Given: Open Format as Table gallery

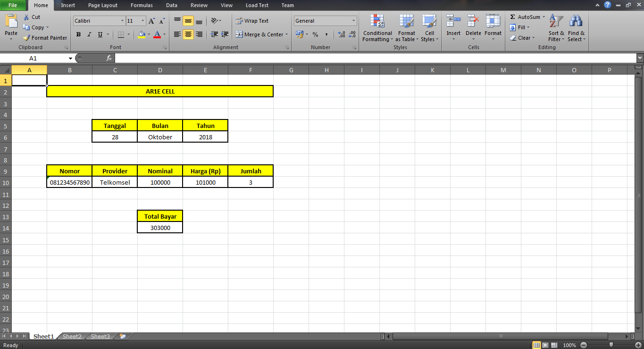Looking at the screenshot, I should click(x=407, y=28).
